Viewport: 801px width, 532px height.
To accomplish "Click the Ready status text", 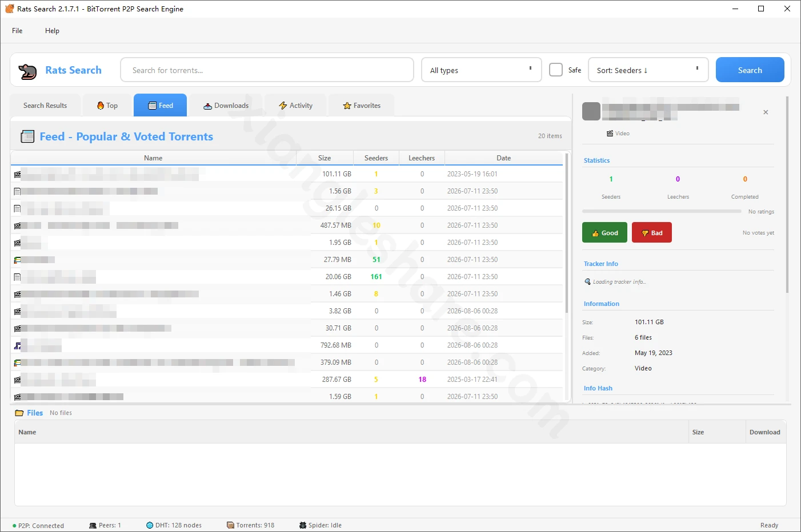I will (769, 525).
